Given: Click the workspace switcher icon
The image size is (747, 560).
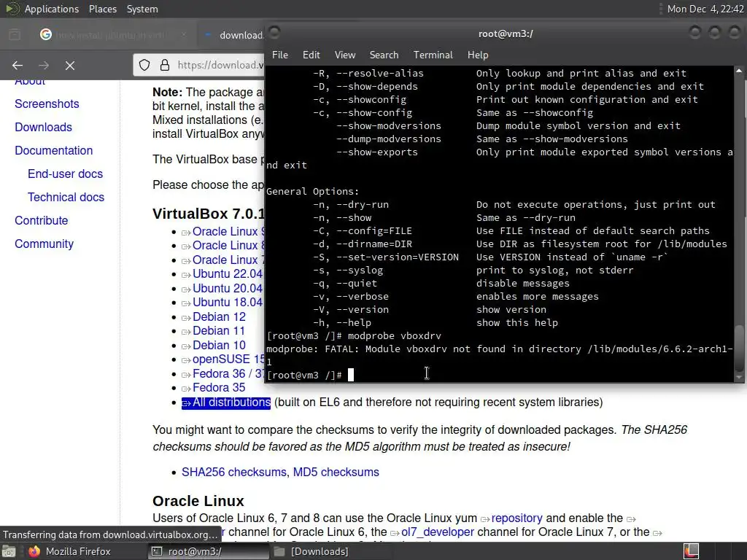Looking at the screenshot, I should click(x=692, y=551).
